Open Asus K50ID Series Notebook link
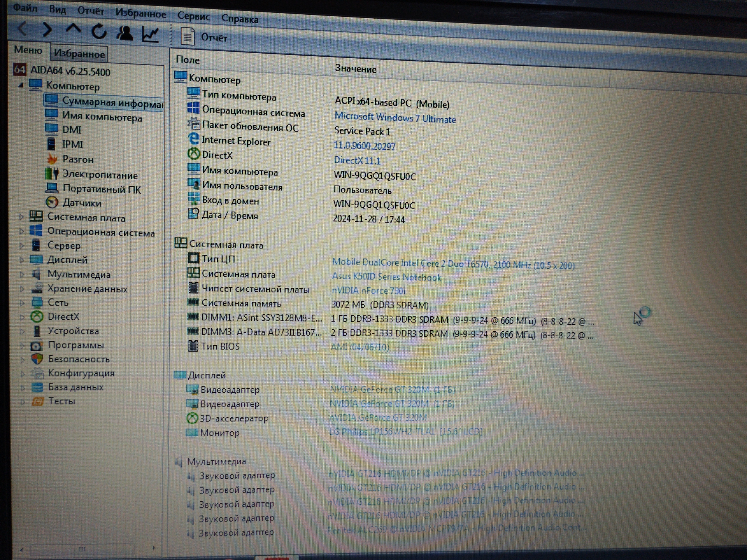The width and height of the screenshot is (747, 560). pos(386,277)
